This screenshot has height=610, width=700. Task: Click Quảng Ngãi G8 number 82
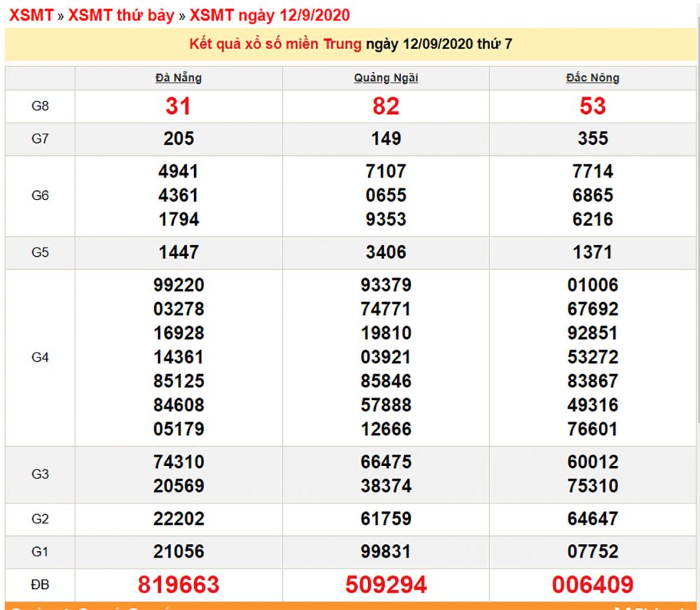tap(384, 106)
